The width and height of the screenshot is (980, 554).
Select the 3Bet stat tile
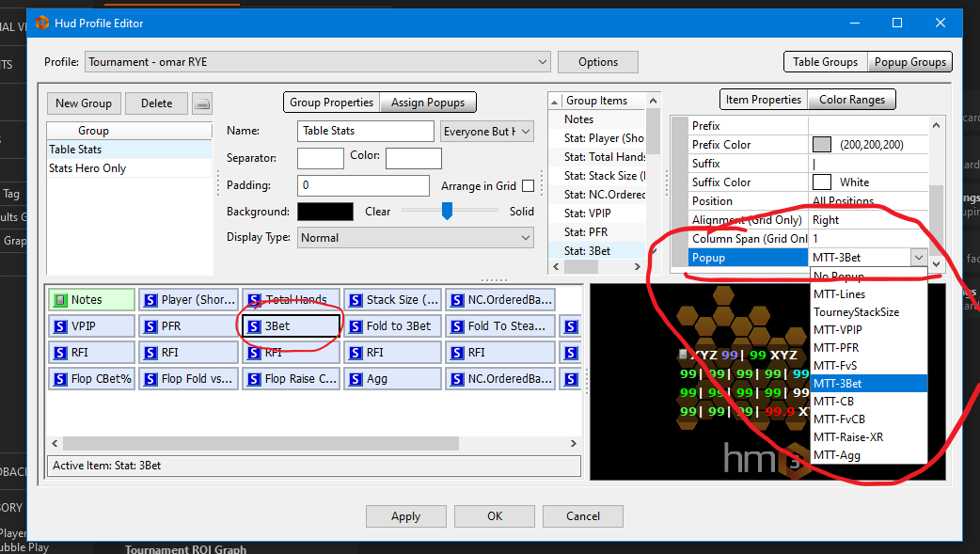[292, 326]
